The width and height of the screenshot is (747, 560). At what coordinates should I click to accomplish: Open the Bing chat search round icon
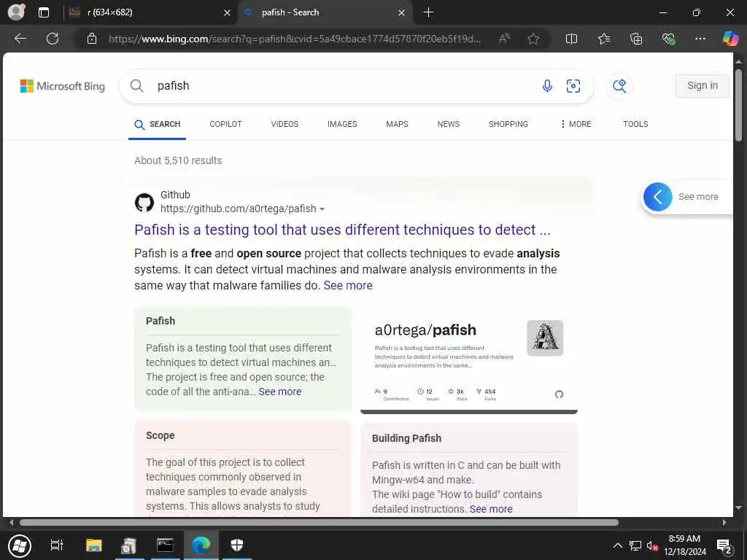[619, 86]
